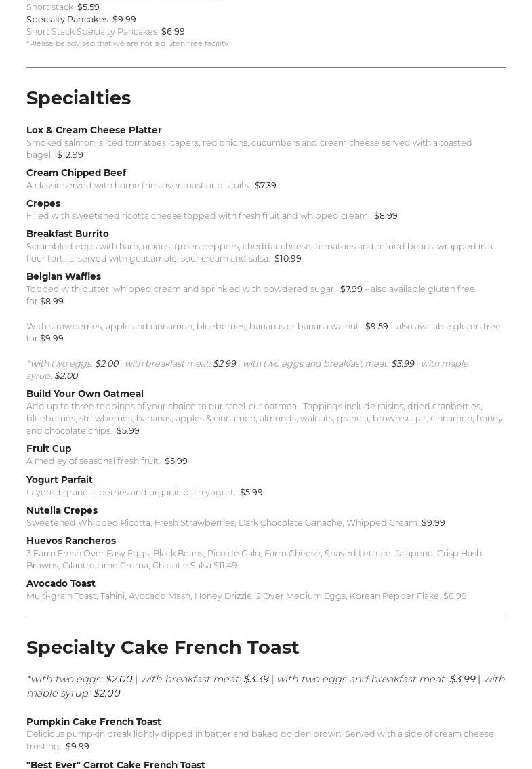
Task: Select the Fruit Cup item name
Action: click(49, 449)
